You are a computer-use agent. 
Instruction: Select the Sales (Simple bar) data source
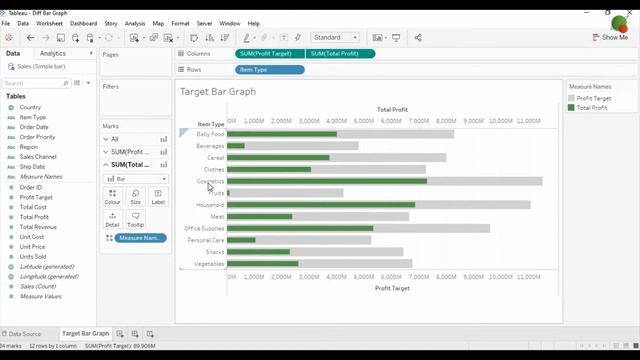(x=41, y=67)
